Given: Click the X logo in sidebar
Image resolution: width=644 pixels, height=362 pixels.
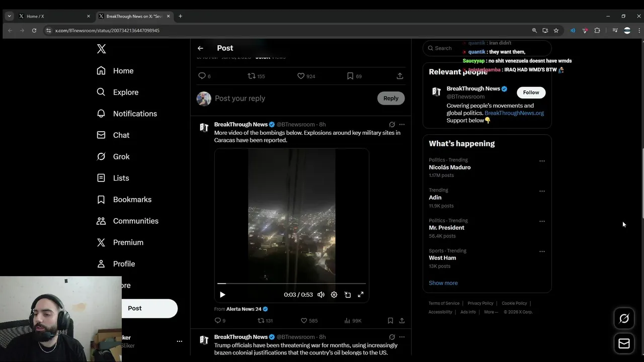Looking at the screenshot, I should click(x=101, y=49).
